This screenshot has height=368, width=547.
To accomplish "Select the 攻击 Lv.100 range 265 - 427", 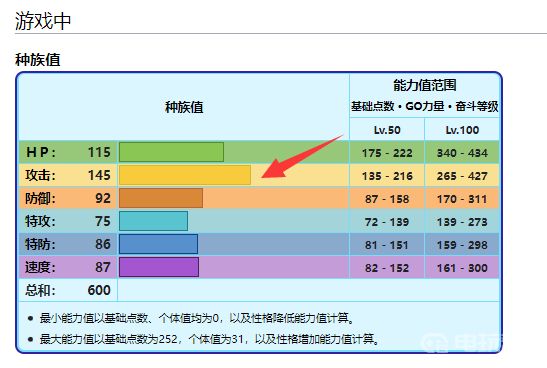I will coord(462,176).
